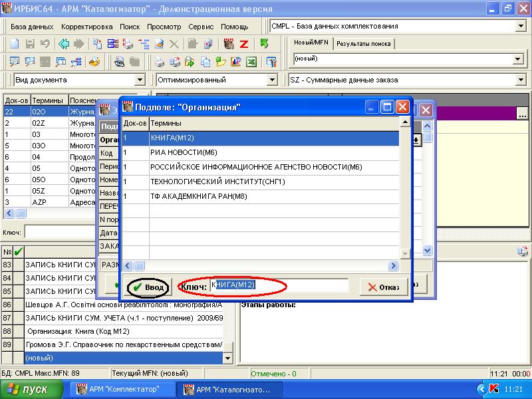
Task: Click the green Excel export icon
Action: (x=252, y=62)
